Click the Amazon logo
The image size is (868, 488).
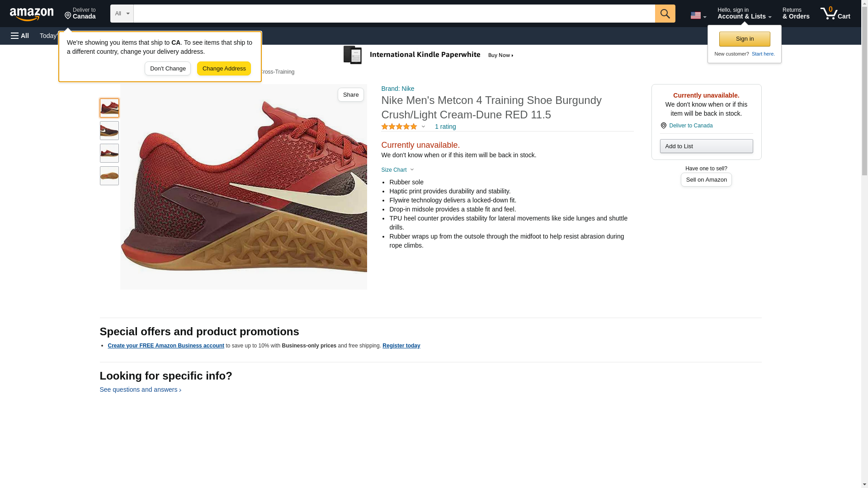[x=32, y=14]
